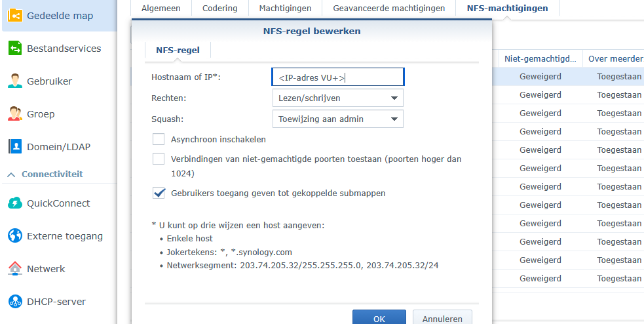This screenshot has height=324, width=644.
Task: Select the NFS-machtigingen tab
Action: pos(507,8)
